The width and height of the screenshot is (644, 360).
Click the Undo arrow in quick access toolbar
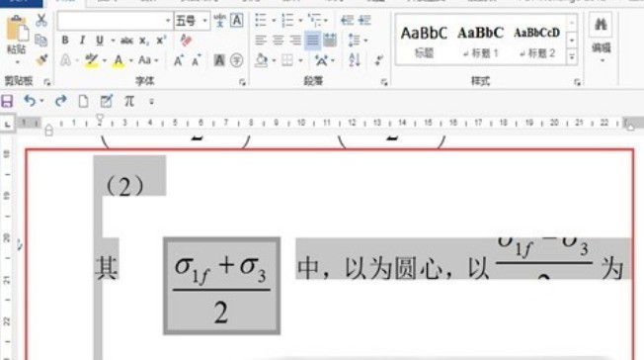point(30,101)
